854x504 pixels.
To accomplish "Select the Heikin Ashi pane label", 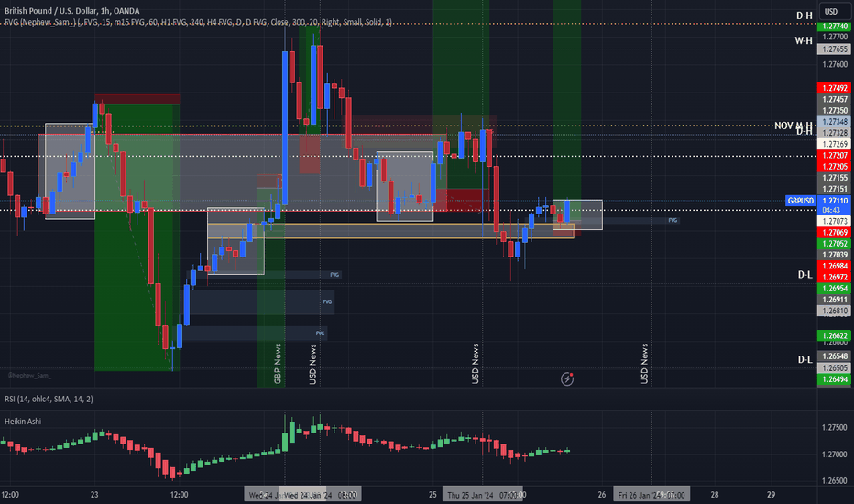I will (x=23, y=422).
